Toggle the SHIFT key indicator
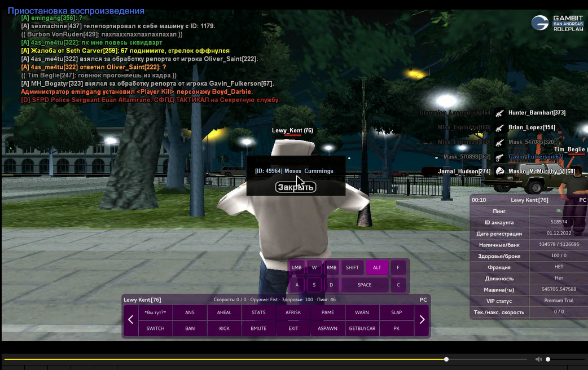 (352, 267)
